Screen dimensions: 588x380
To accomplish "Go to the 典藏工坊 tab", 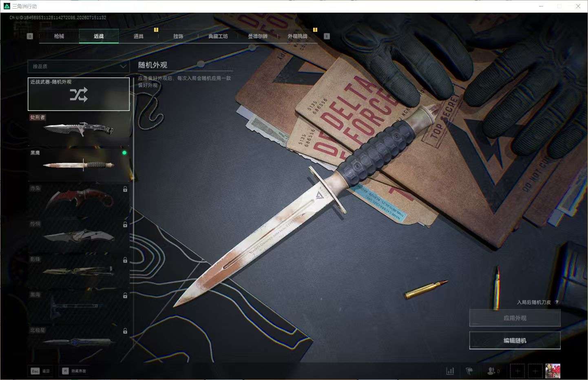I will (218, 36).
